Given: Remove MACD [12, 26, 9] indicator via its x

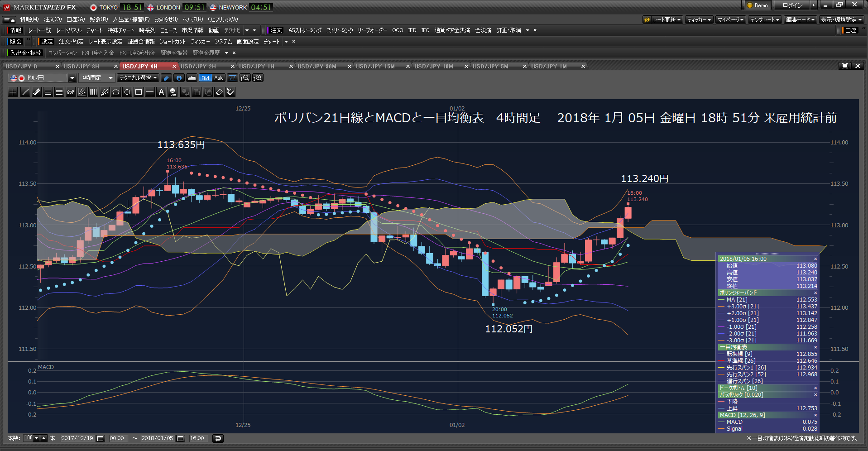Looking at the screenshot, I should (815, 415).
